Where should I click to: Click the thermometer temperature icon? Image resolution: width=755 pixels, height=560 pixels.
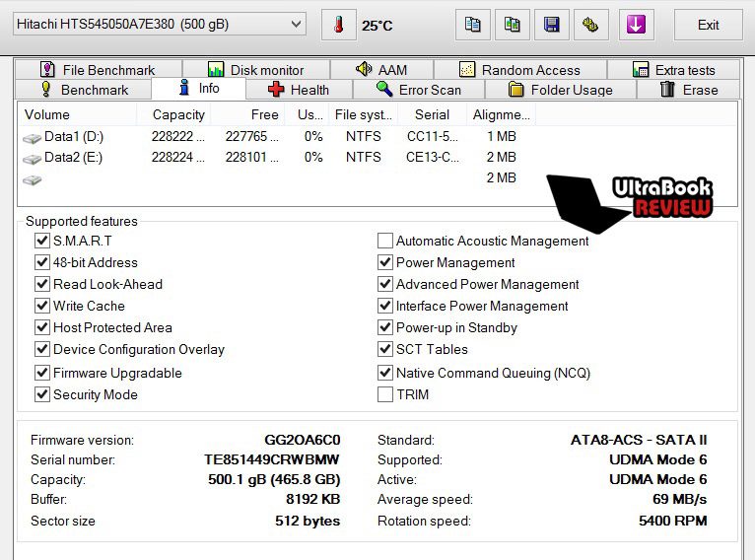[339, 25]
